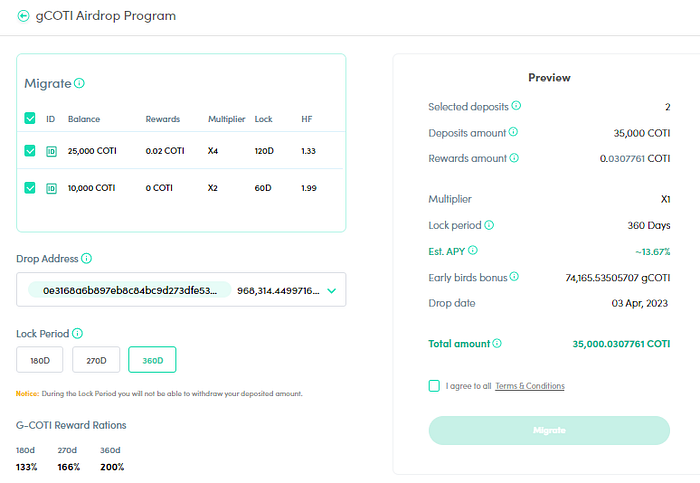Open the info icon next to Migrate heading
This screenshot has width=700, height=483.
coord(79,83)
